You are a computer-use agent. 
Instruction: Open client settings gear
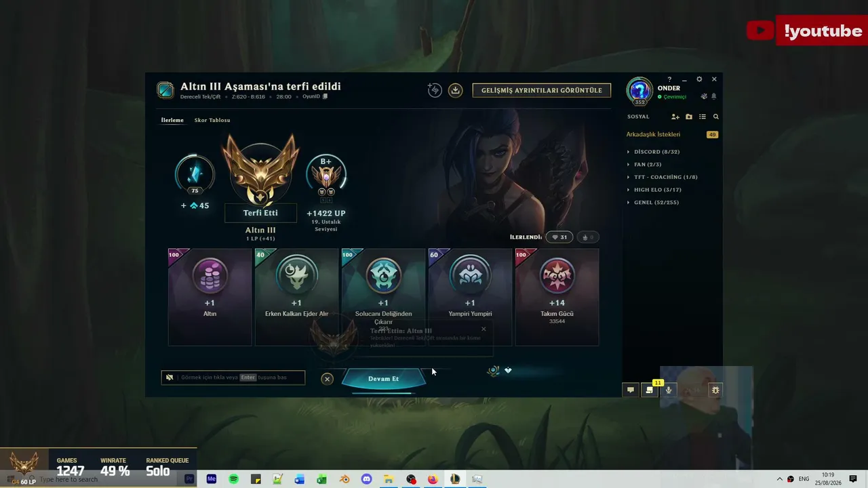point(699,79)
